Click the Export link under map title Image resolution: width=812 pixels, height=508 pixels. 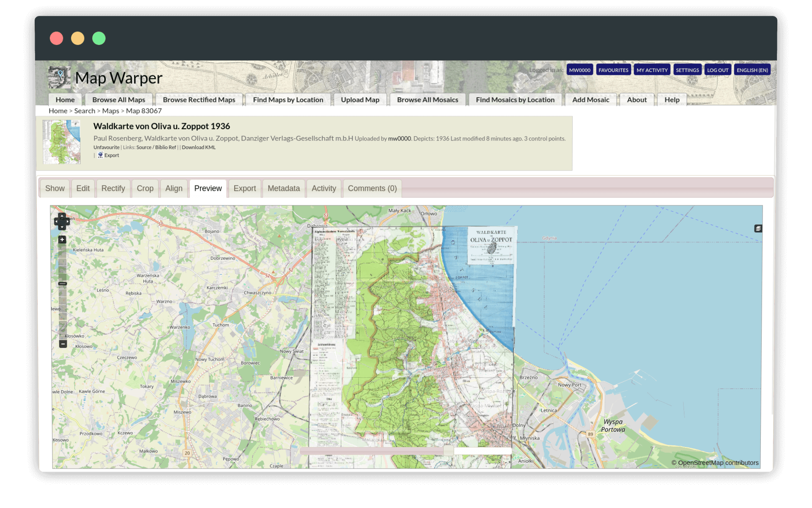pos(112,155)
